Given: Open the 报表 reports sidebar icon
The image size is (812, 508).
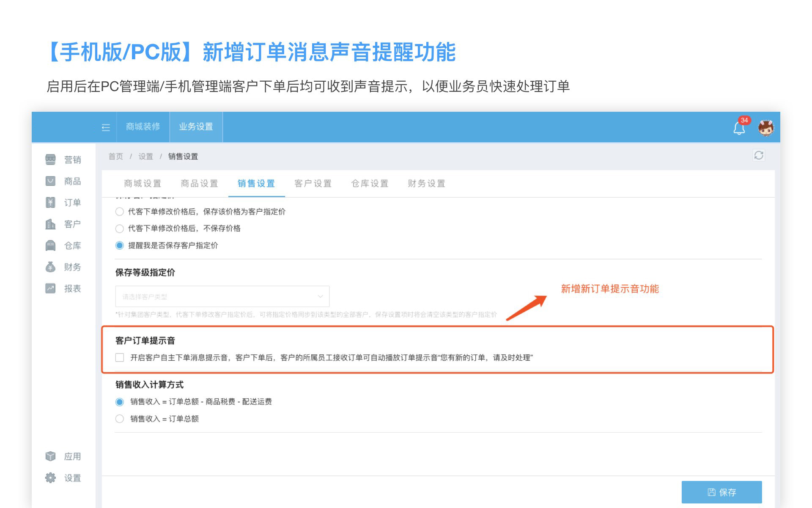Looking at the screenshot, I should [51, 288].
